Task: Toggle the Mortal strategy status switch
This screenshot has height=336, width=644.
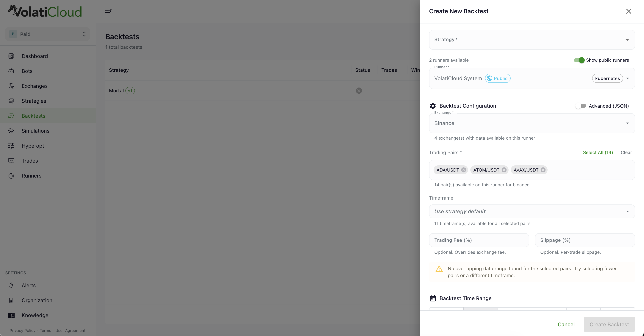Action: pos(359,90)
